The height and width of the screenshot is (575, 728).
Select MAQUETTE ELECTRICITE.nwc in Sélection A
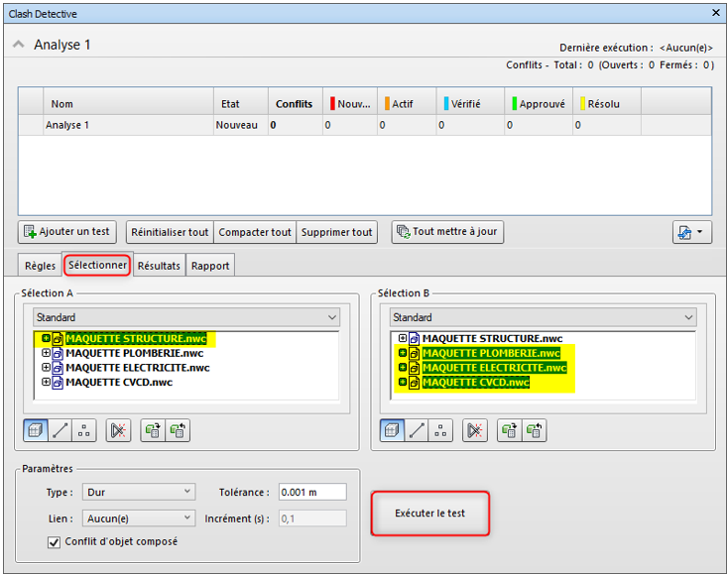pos(137,368)
